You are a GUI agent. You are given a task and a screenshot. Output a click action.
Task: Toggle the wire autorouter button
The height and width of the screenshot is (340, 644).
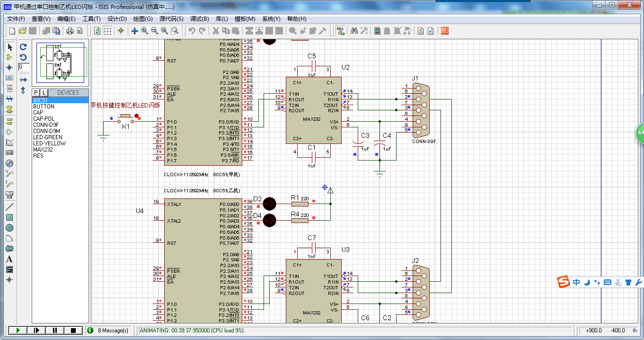pos(340,31)
